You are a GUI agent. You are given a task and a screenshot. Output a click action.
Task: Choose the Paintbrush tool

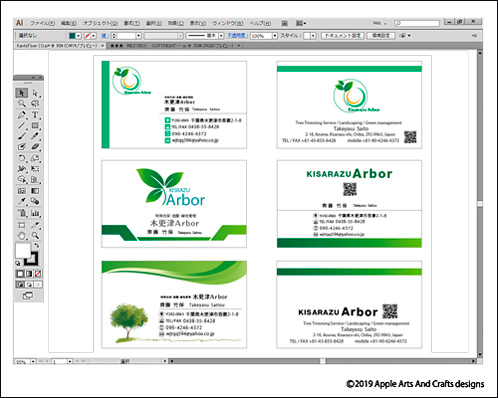(22, 136)
